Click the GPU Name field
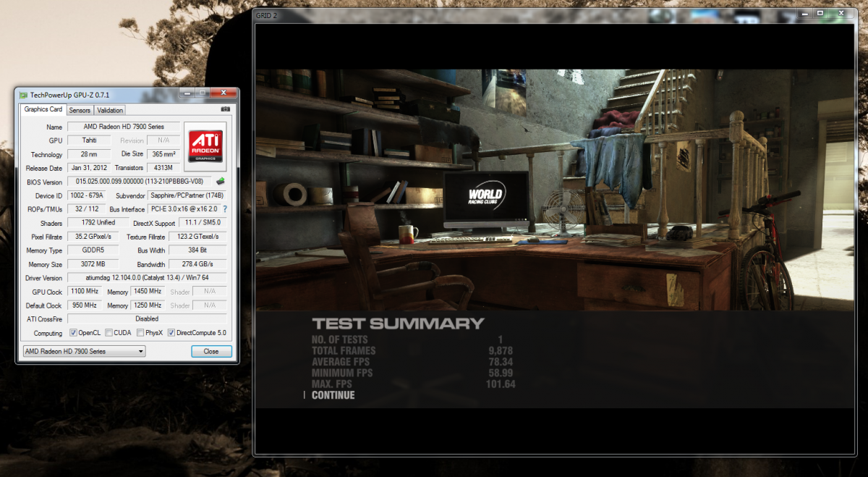868x477 pixels. click(123, 127)
